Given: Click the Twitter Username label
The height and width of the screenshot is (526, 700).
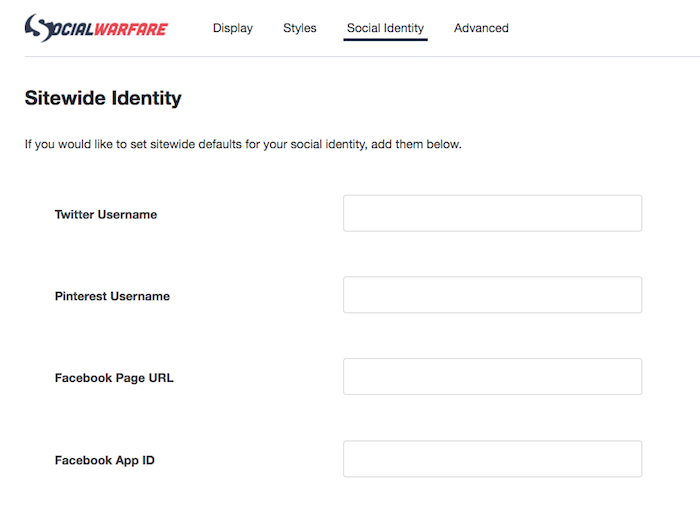Looking at the screenshot, I should click(106, 215).
